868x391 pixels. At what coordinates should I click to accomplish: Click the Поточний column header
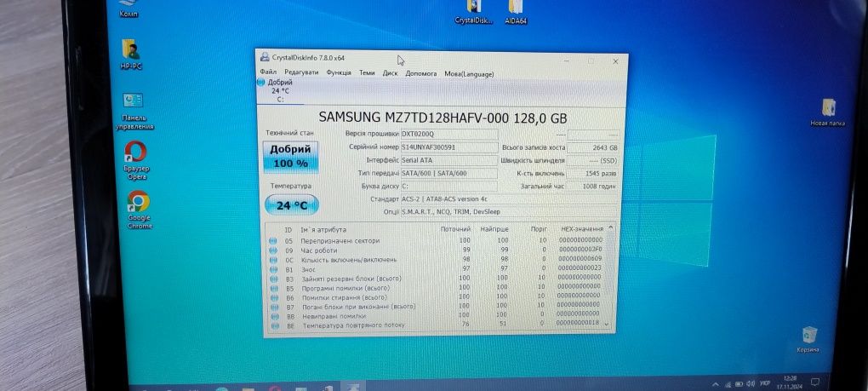pyautogui.click(x=455, y=229)
